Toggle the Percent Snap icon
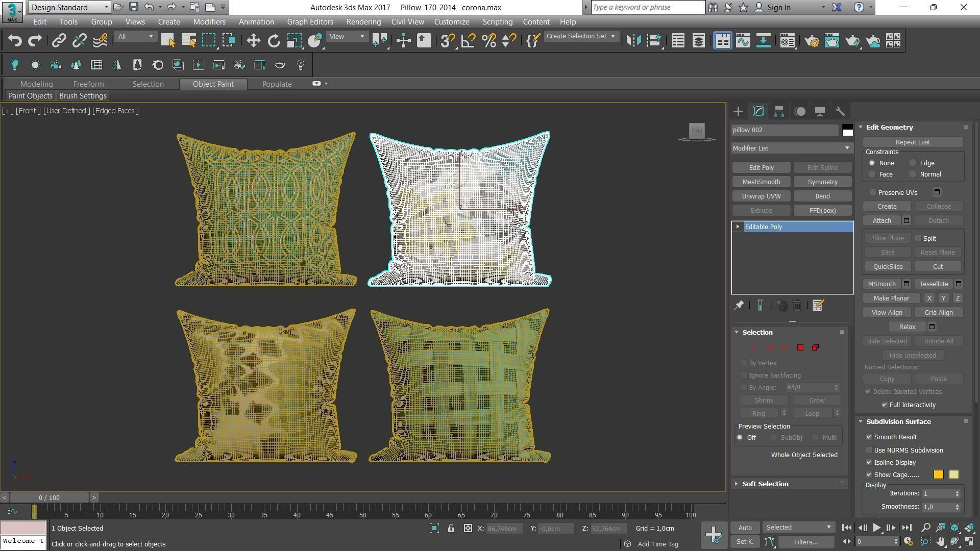 coord(488,41)
